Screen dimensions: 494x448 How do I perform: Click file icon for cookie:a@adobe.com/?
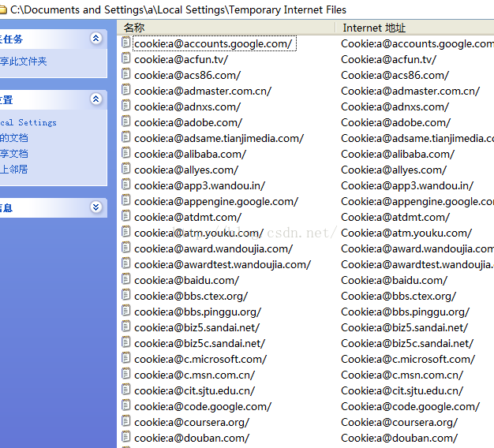[126, 121]
